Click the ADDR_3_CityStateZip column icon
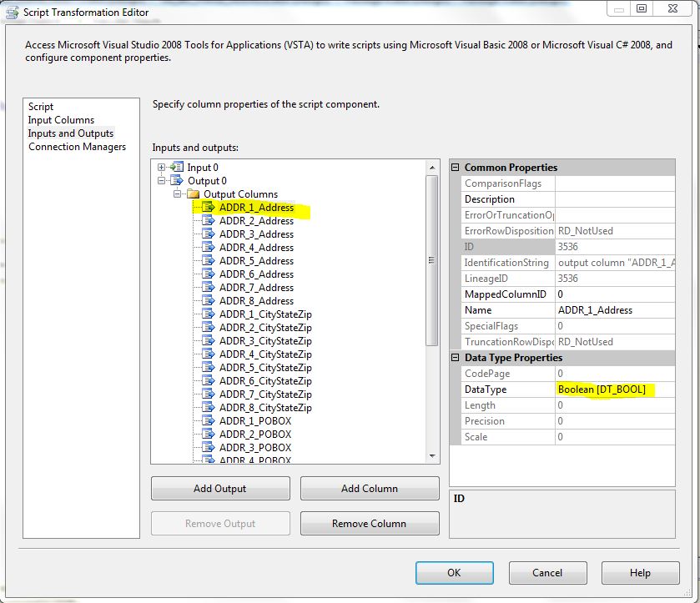 [x=208, y=341]
